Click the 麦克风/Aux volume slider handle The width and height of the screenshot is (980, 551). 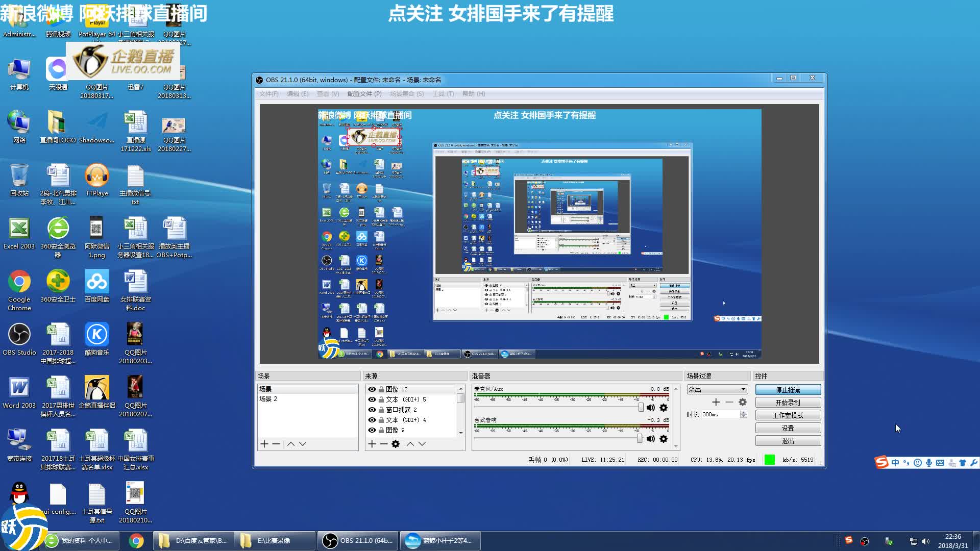pos(641,407)
